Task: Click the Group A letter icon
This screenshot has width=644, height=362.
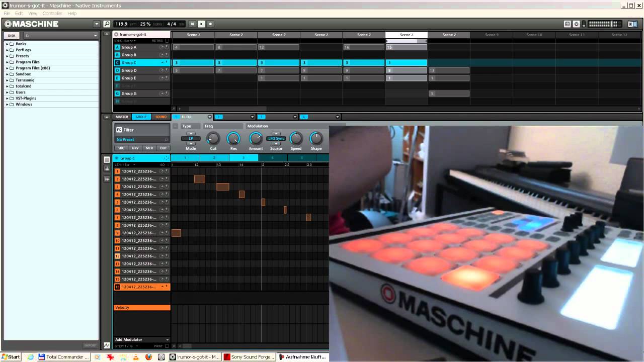Action: (x=117, y=47)
